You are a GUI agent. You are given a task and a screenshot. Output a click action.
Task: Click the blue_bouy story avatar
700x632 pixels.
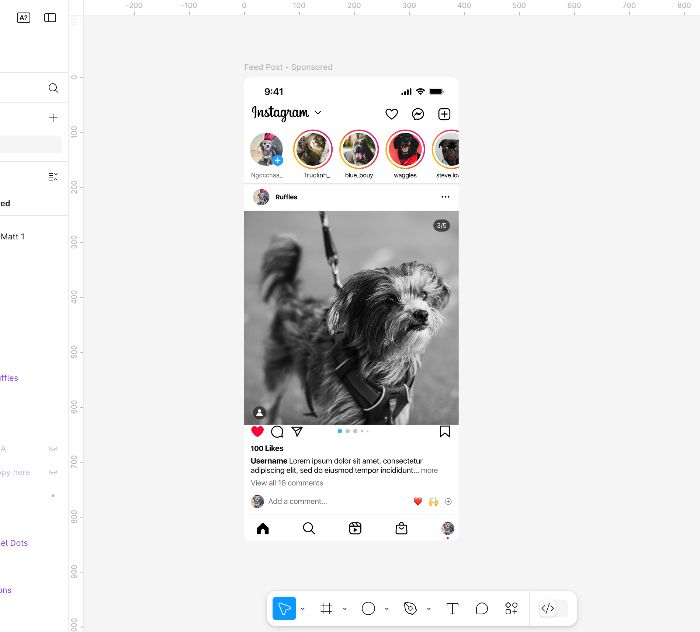click(359, 150)
